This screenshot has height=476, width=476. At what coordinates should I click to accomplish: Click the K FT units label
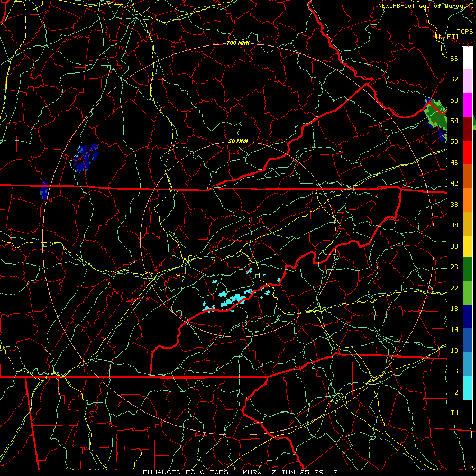(x=447, y=37)
